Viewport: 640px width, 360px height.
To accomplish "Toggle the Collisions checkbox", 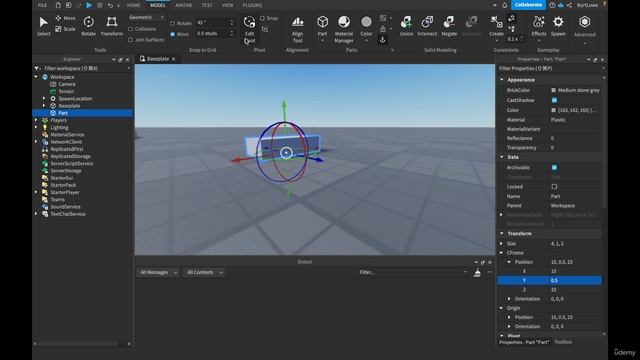I will point(131,29).
